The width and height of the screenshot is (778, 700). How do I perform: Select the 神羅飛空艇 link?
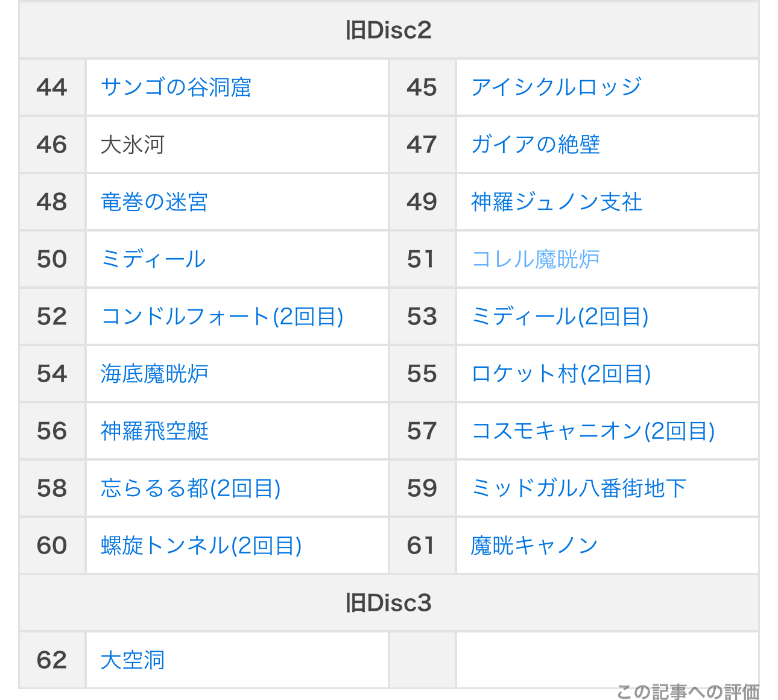point(154,431)
